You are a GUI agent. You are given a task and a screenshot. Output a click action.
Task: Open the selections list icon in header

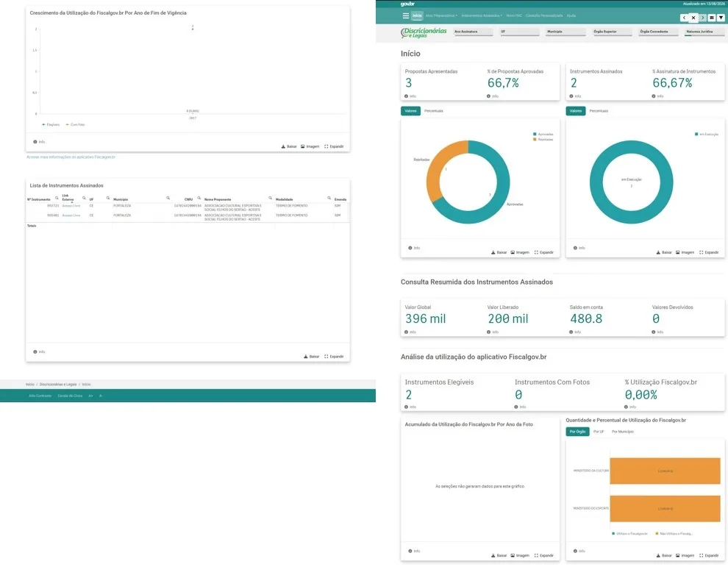[711, 18]
